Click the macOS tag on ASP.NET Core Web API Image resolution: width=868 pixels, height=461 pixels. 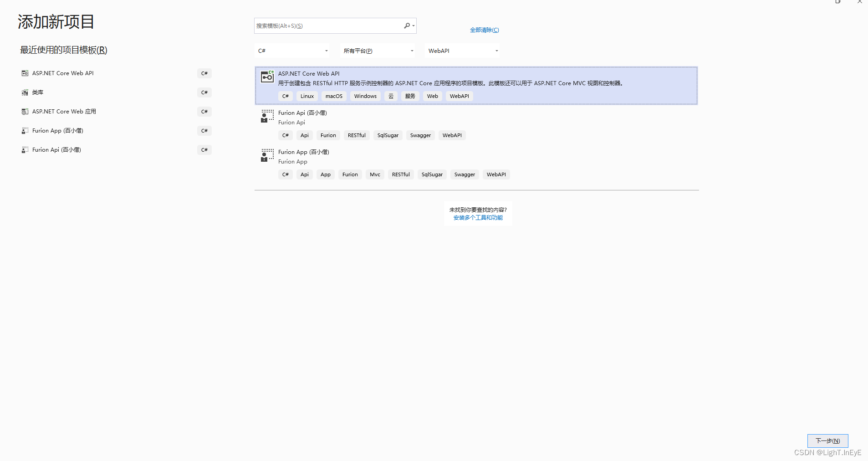coord(334,96)
